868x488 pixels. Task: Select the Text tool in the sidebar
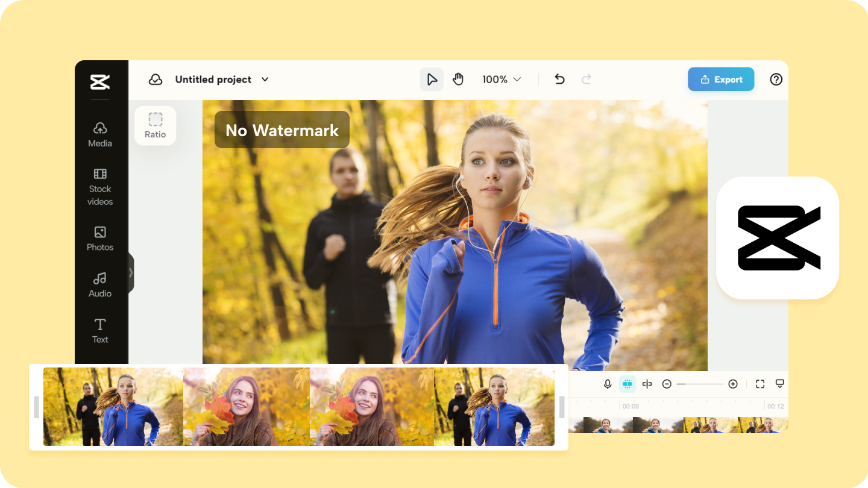click(100, 331)
